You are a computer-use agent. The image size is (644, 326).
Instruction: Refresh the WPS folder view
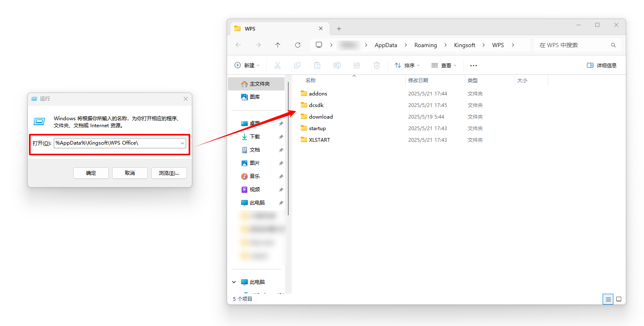click(x=298, y=45)
